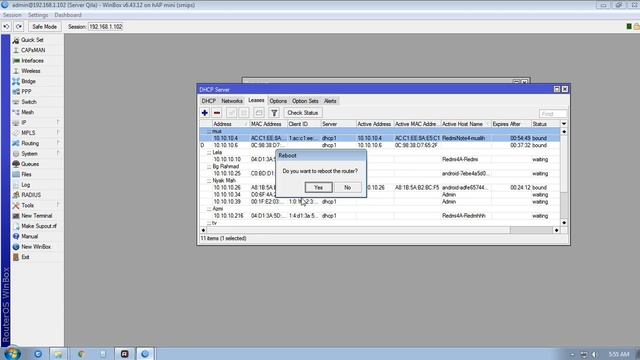Screen dimensions: 640x360
Task: Open CAPsMAN in sidebar
Action: tap(33, 50)
